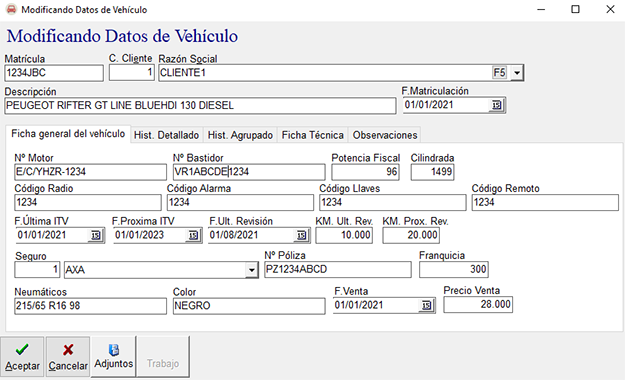Image resolution: width=625 pixels, height=380 pixels.
Task: Open the Adjuntos attachments button
Action: [x=114, y=356]
